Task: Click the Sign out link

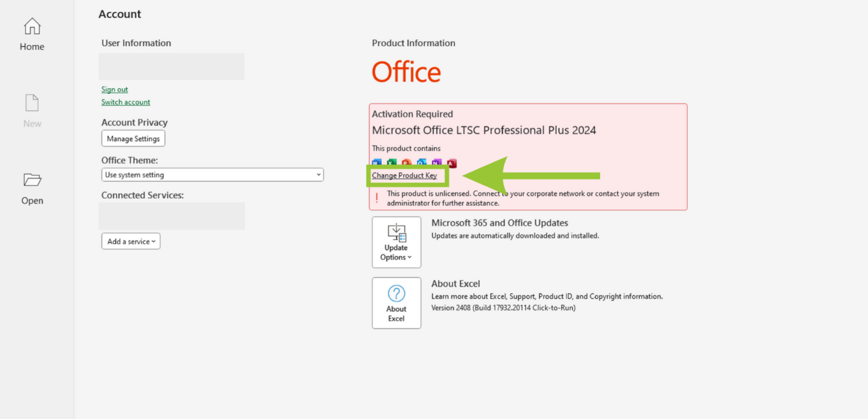Action: click(114, 90)
